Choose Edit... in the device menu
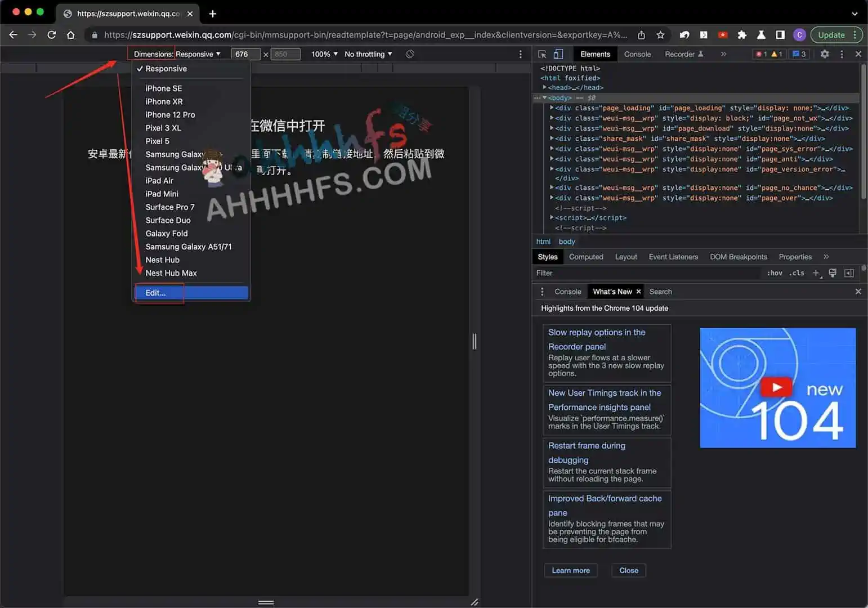This screenshot has width=868, height=608. pos(156,293)
